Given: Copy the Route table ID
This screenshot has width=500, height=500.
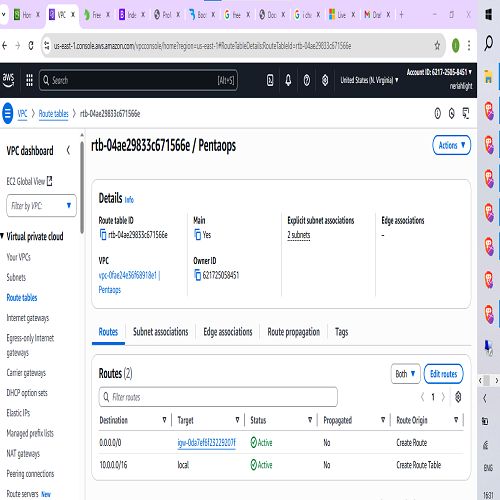Looking at the screenshot, I should click(103, 235).
